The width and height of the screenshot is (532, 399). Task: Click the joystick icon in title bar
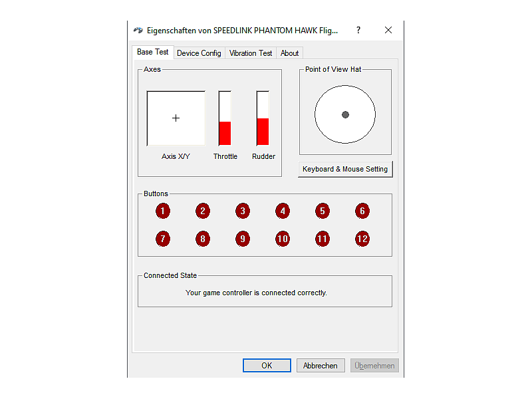coord(138,31)
